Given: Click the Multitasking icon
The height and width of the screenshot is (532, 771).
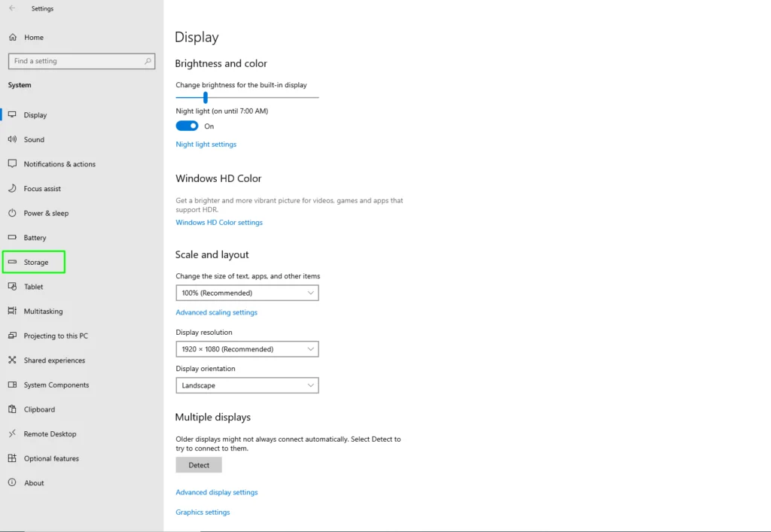Looking at the screenshot, I should [12, 311].
